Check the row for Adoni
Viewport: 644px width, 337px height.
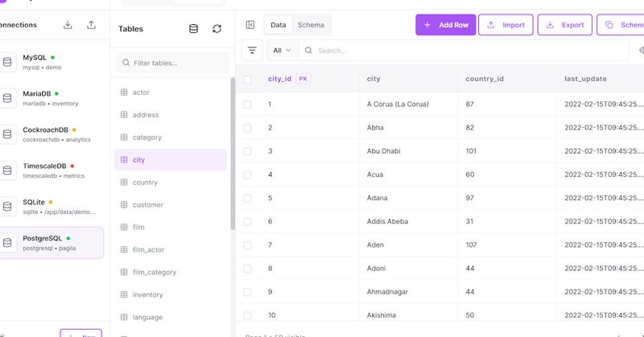tap(247, 269)
